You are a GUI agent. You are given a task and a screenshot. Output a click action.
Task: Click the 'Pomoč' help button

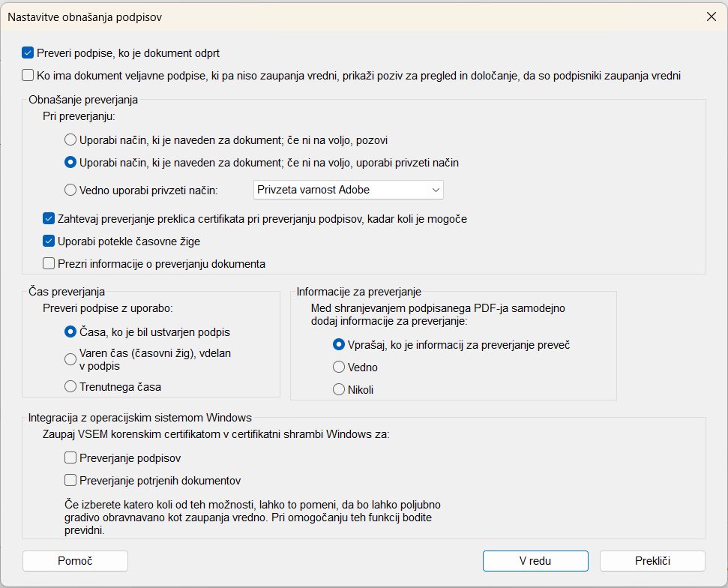[x=75, y=561]
